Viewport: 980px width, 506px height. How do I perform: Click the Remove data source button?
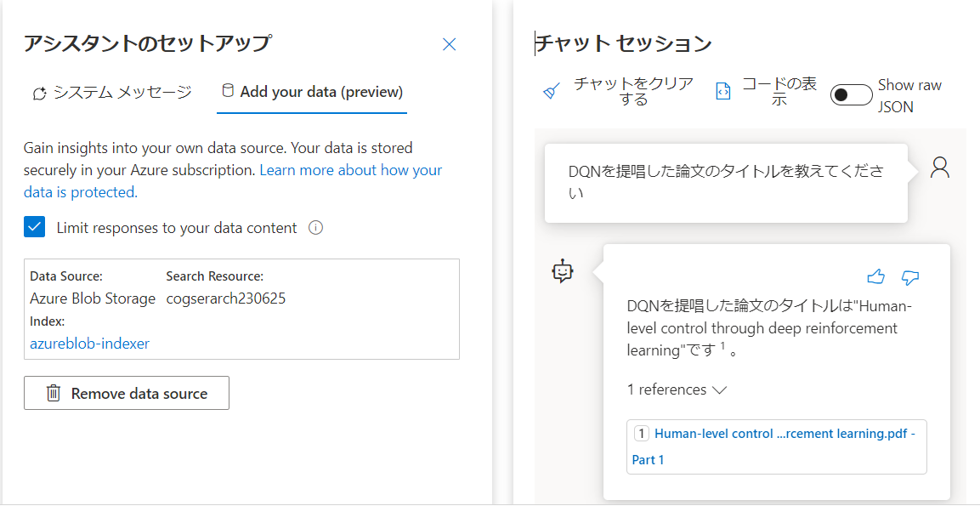(127, 393)
